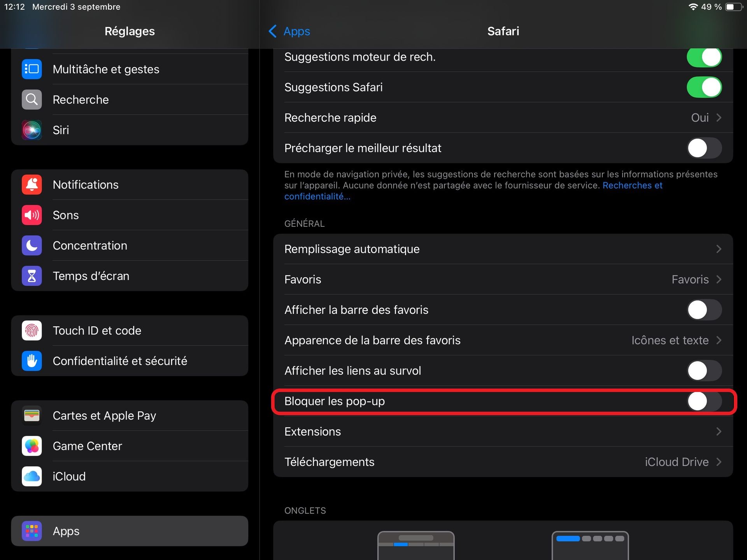The image size is (747, 560).
Task: Enable the Bloquer les pop-up switch
Action: pos(704,401)
